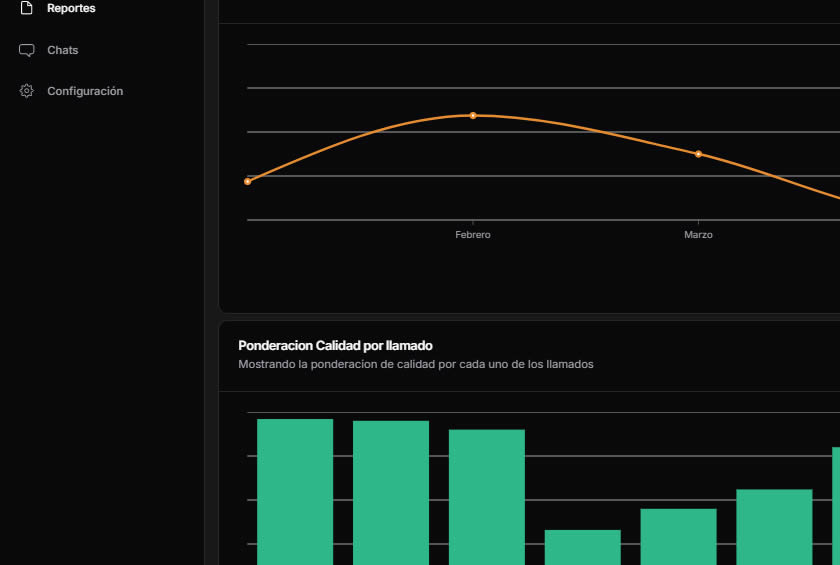Open the Configuración text label in sidebar
The height and width of the screenshot is (565, 840).
pos(85,91)
